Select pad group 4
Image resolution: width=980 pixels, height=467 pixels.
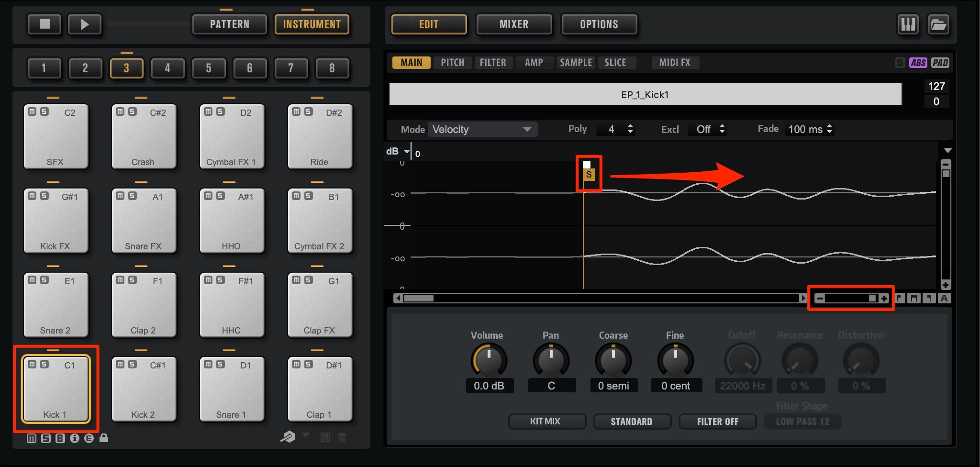(x=167, y=68)
